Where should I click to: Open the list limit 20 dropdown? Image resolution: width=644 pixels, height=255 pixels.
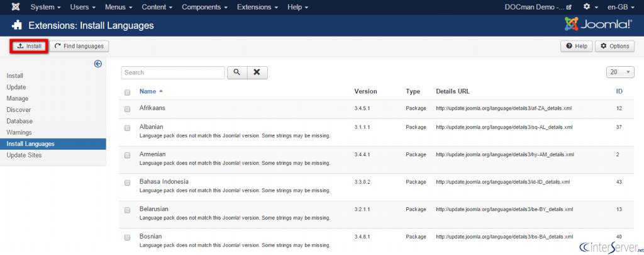(620, 72)
